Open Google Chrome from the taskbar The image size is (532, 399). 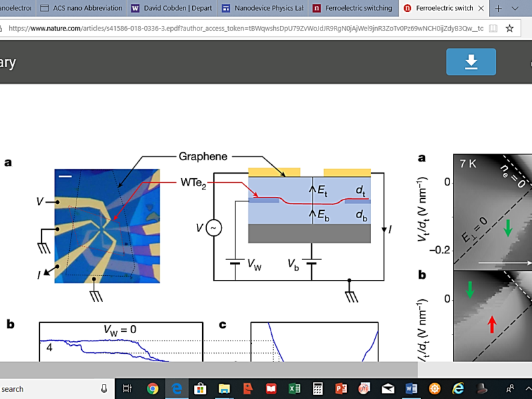[x=152, y=388]
